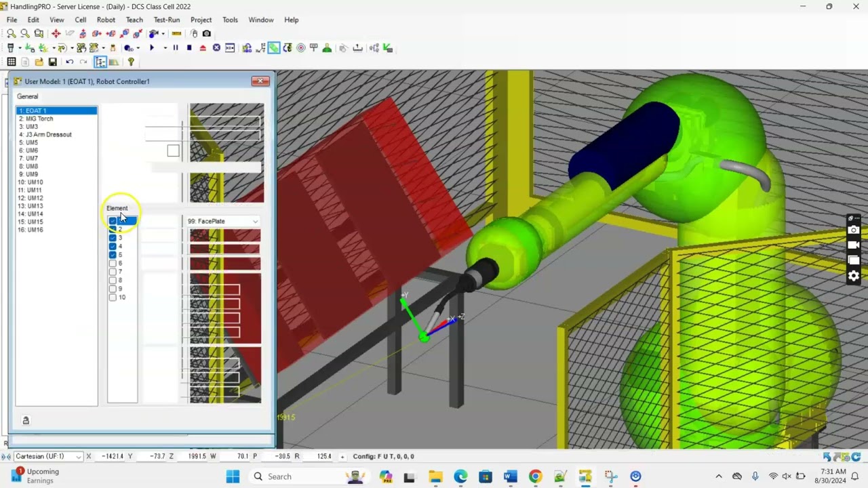868x488 pixels.
Task: Select 4: J3 Arm Dressout in list
Action: (45, 134)
